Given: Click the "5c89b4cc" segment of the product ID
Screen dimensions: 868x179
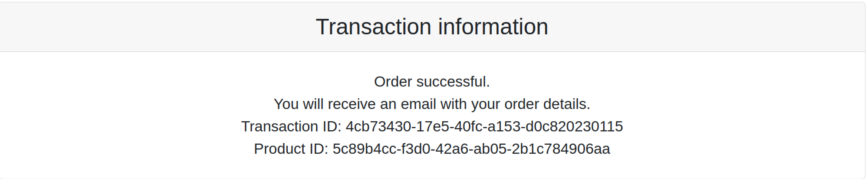Looking at the screenshot, I should pyautogui.click(x=365, y=149).
